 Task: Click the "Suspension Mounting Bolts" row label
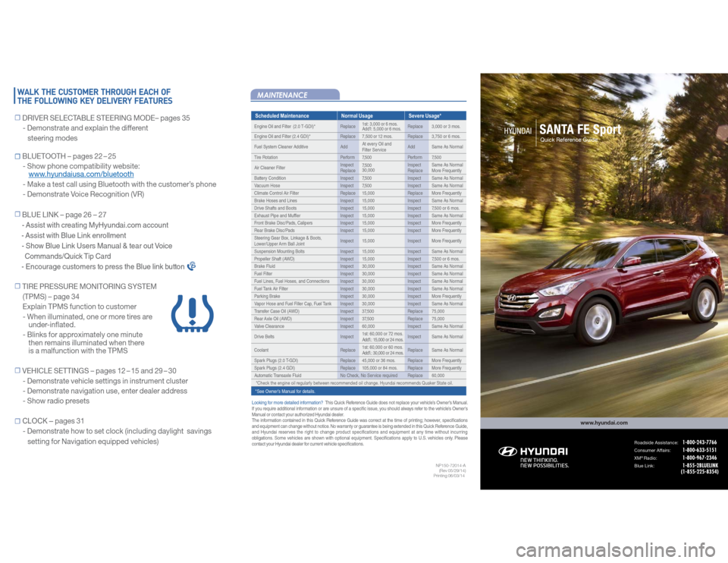[x=280, y=251]
